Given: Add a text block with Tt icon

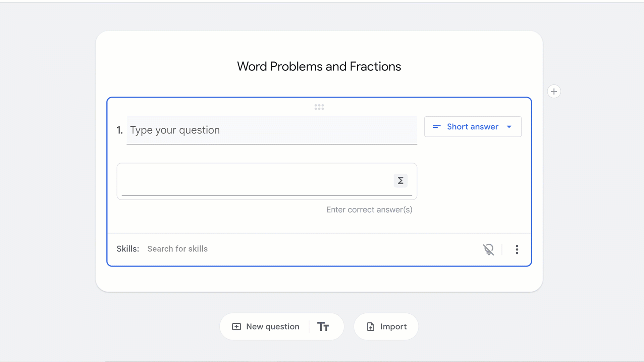Looking at the screenshot, I should click(x=323, y=326).
